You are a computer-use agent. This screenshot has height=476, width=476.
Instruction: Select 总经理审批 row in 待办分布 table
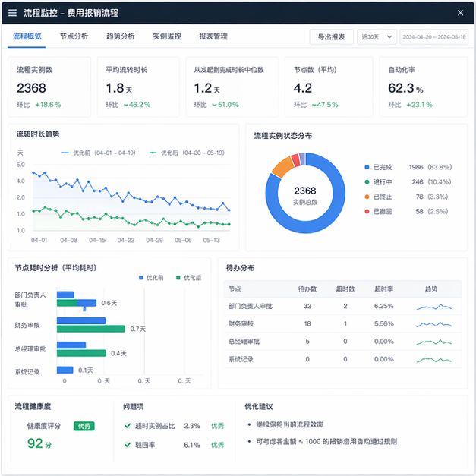pos(342,342)
